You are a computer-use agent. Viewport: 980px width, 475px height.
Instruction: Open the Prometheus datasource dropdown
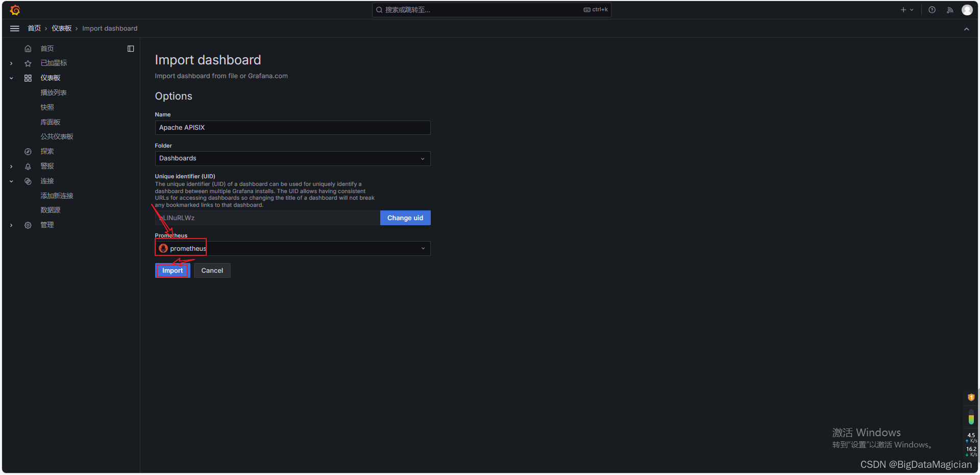click(292, 248)
